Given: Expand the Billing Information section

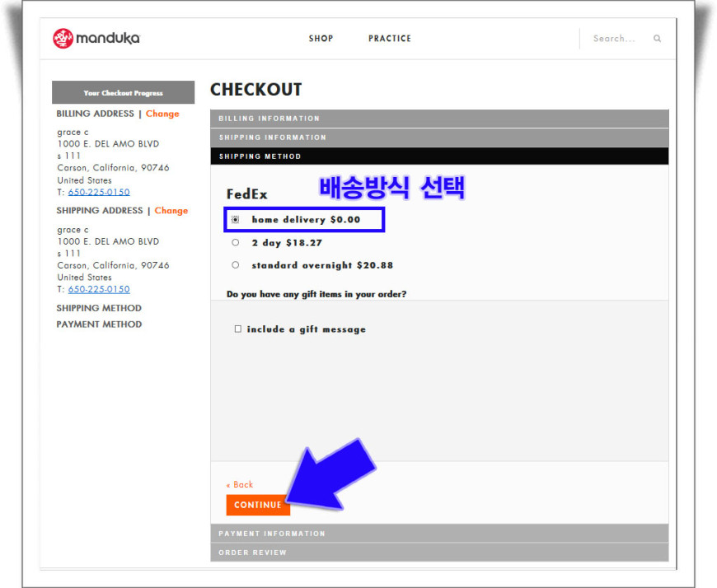Looking at the screenshot, I should point(439,119).
